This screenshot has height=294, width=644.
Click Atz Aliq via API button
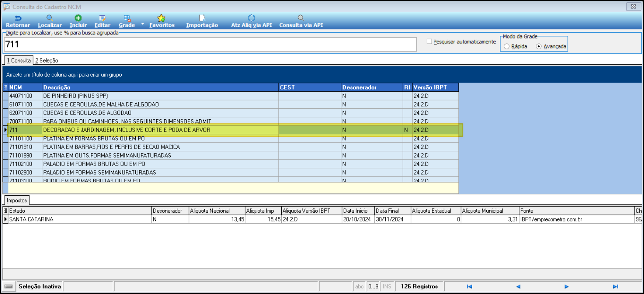(x=251, y=21)
